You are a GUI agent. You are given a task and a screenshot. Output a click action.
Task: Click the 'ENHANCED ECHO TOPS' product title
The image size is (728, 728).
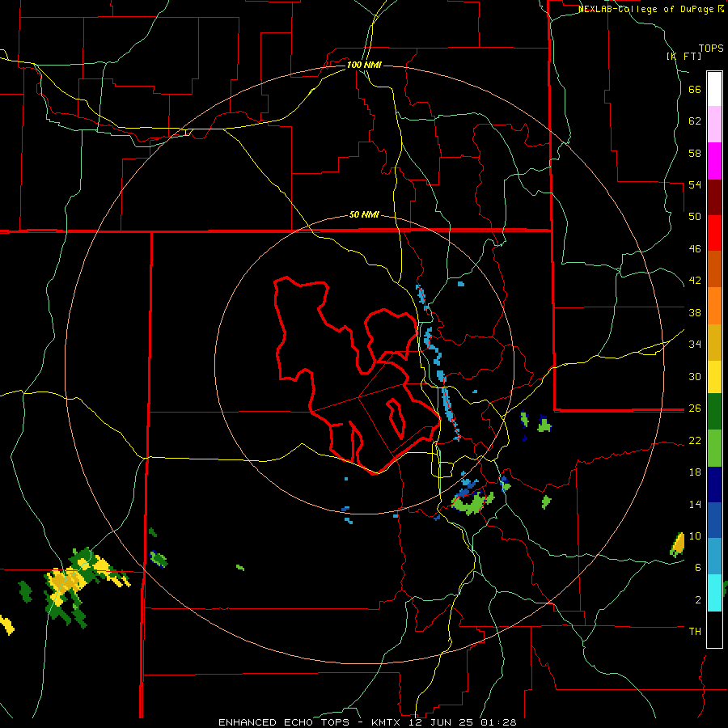coord(284,722)
